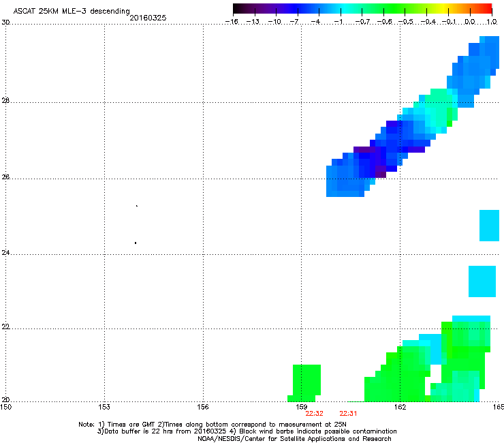Image resolution: width=504 pixels, height=443 pixels.
Task: Click the colorbar label -16
Action: click(232, 22)
